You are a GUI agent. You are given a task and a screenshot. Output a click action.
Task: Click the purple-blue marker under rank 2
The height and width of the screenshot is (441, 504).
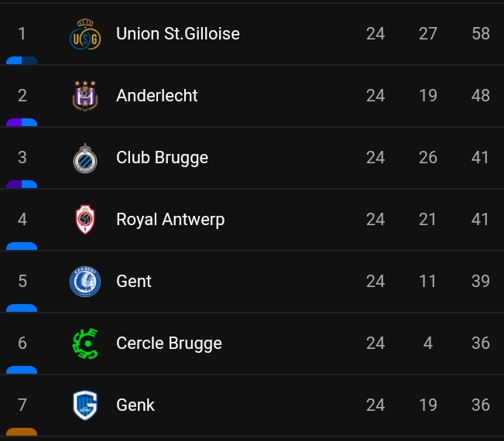(x=22, y=122)
